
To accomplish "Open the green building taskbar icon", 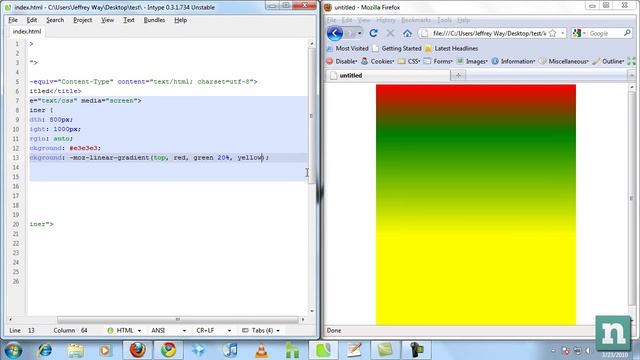I will [x=292, y=350].
